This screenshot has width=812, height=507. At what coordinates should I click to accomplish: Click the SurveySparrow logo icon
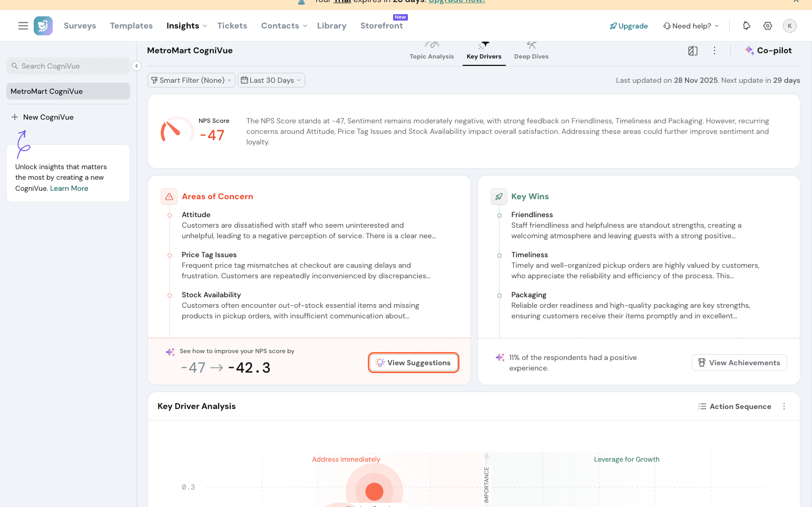point(43,26)
